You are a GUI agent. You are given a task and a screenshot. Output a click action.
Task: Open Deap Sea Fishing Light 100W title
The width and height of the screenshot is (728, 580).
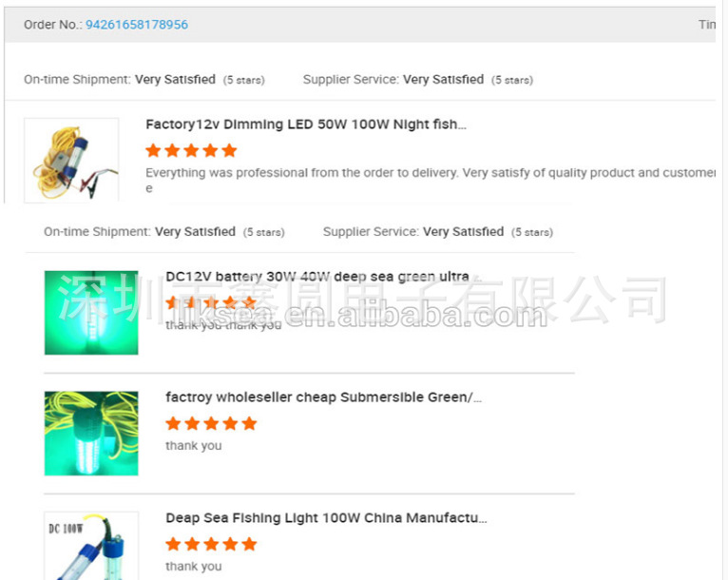coord(326,518)
